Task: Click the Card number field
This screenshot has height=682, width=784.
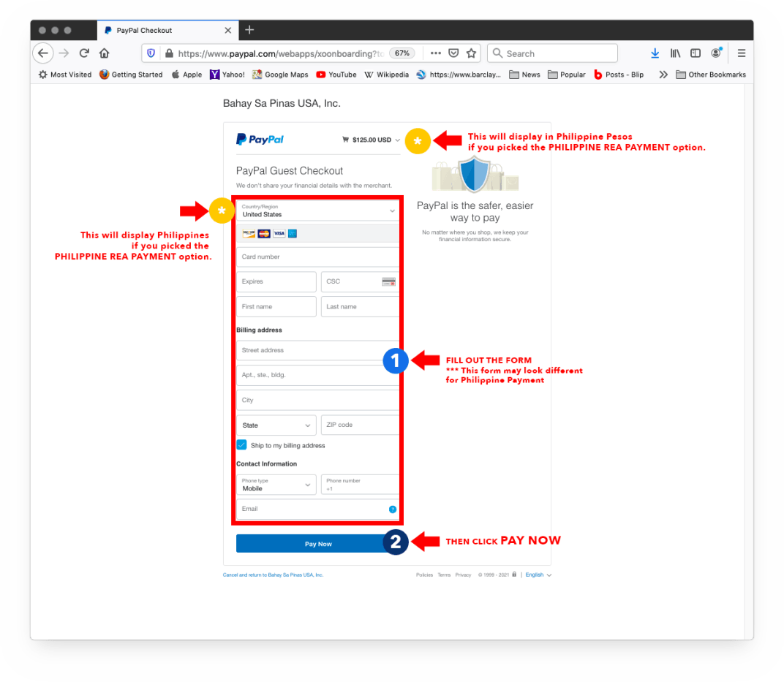Action: 318,257
